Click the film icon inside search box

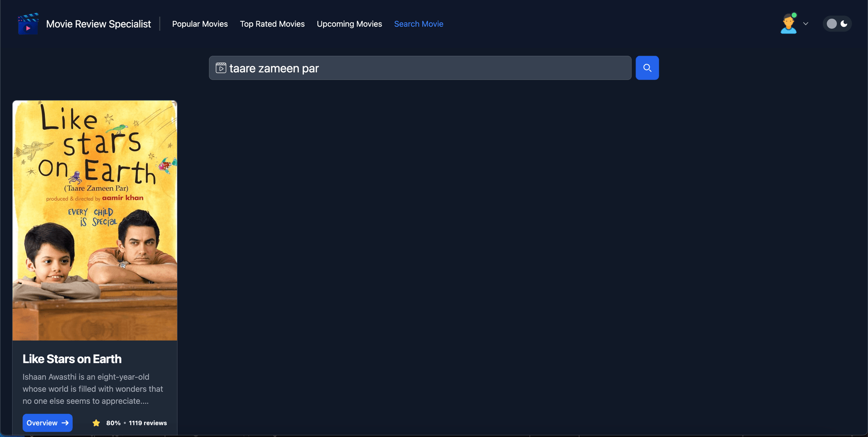click(221, 68)
